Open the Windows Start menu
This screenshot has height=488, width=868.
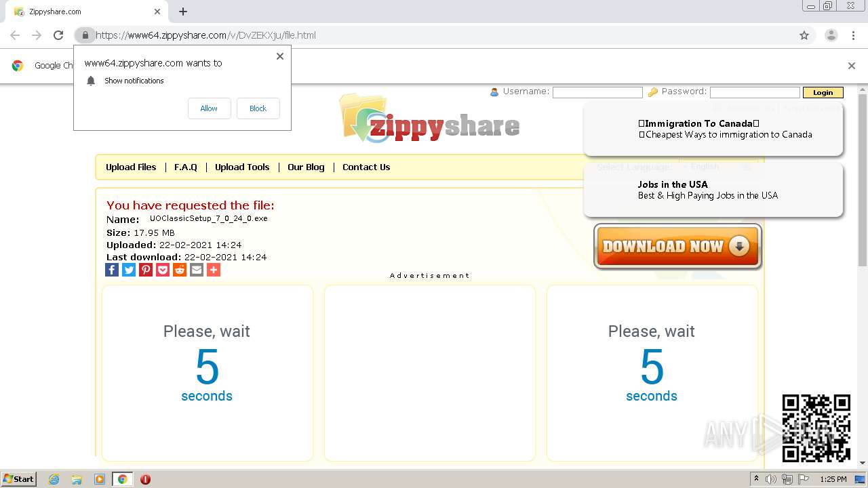[19, 479]
